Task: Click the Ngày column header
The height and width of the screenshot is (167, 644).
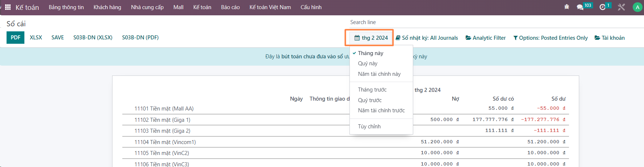Action: (296, 99)
